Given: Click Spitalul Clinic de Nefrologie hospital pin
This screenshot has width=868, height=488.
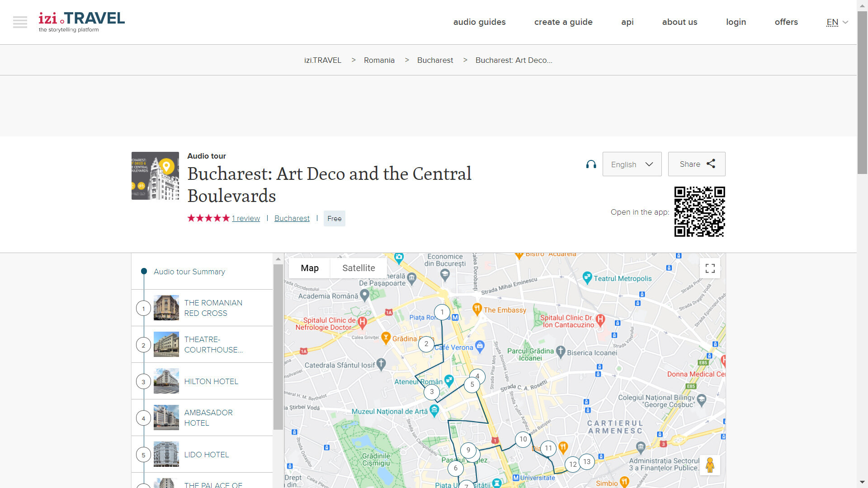Looking at the screenshot, I should 362,322.
